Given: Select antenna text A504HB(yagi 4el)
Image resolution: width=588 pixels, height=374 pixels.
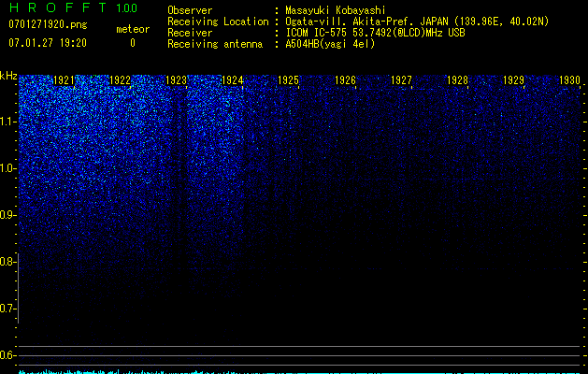Looking at the screenshot, I should (330, 44).
